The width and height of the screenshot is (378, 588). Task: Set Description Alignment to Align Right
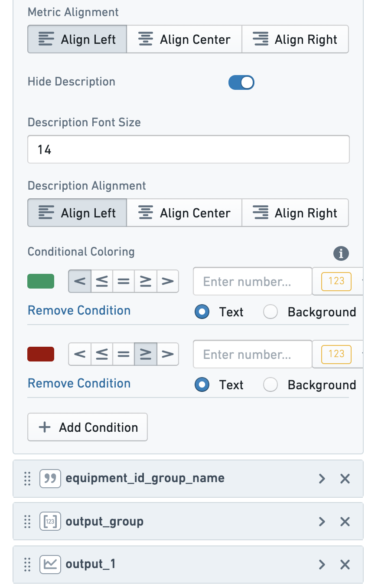295,213
